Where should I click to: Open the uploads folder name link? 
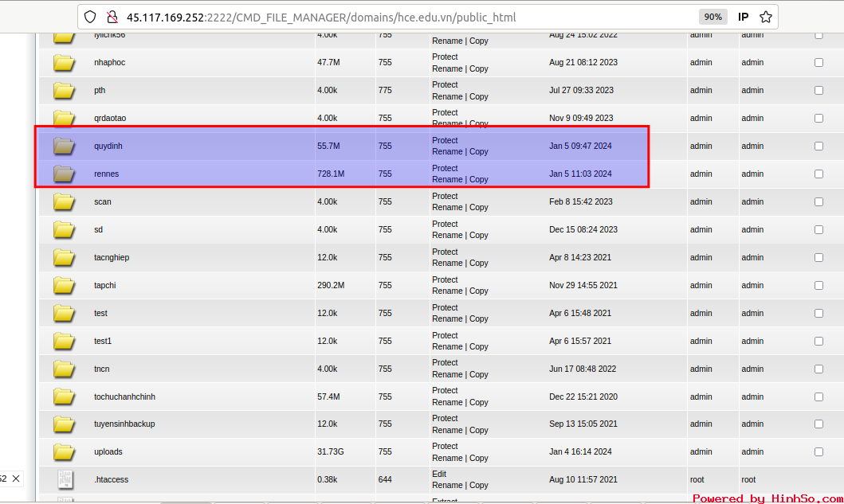(x=108, y=451)
